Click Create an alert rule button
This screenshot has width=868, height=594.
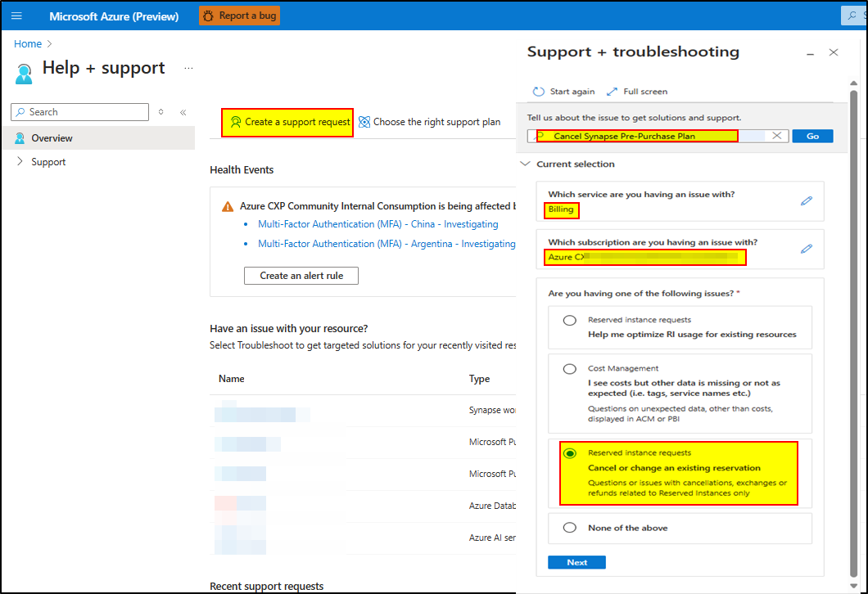click(x=301, y=276)
